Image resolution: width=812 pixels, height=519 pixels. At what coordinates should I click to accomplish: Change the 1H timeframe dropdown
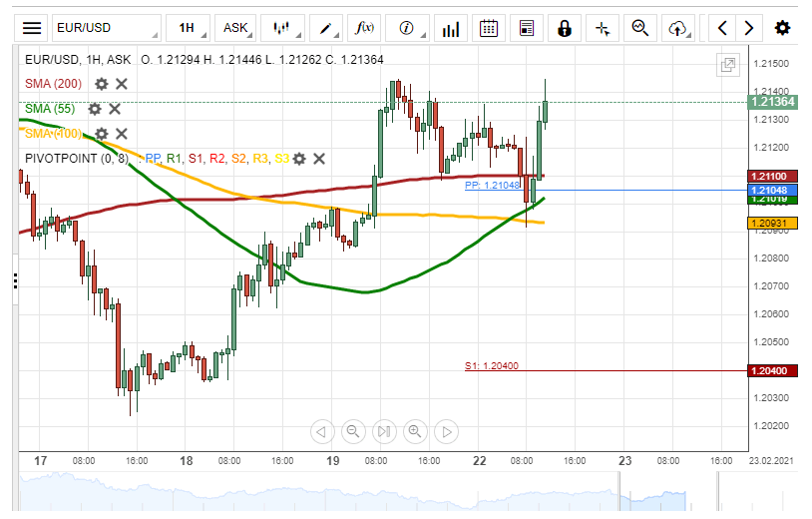tap(188, 28)
